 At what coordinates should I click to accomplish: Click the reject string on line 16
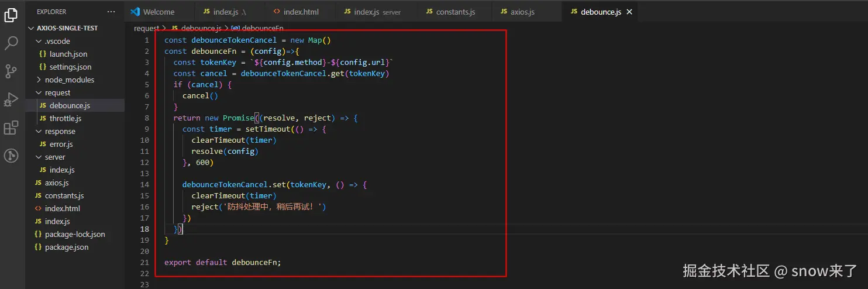272,207
